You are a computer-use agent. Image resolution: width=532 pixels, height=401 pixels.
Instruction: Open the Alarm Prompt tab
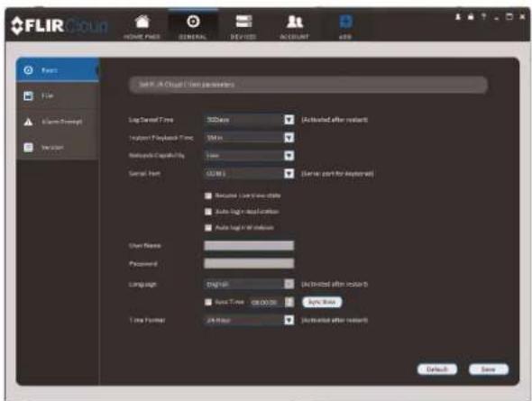pos(58,122)
